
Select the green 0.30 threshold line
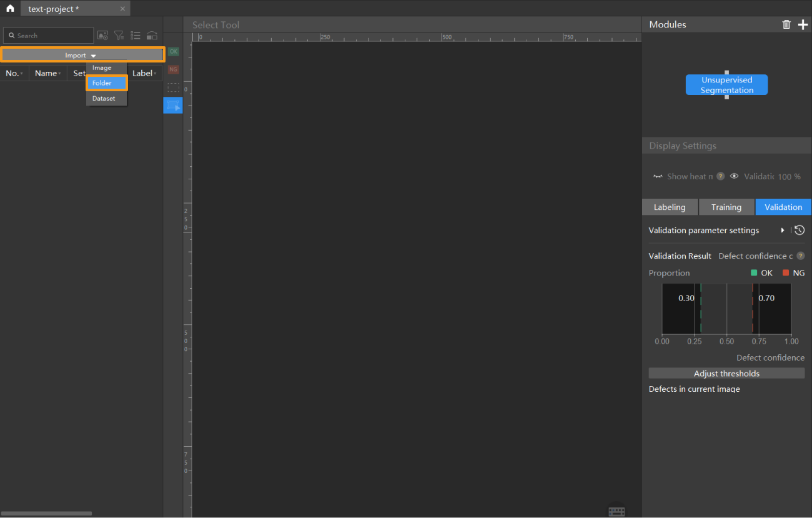pyautogui.click(x=701, y=309)
